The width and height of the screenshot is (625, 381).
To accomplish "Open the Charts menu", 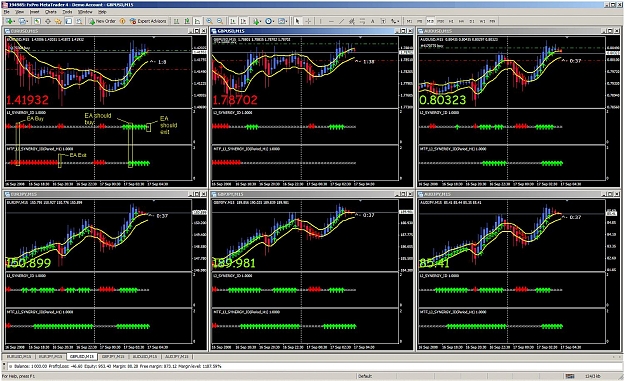I will [51, 12].
